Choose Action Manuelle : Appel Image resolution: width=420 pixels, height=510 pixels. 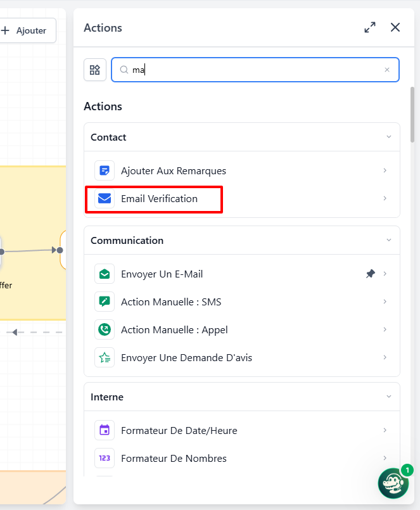click(242, 329)
